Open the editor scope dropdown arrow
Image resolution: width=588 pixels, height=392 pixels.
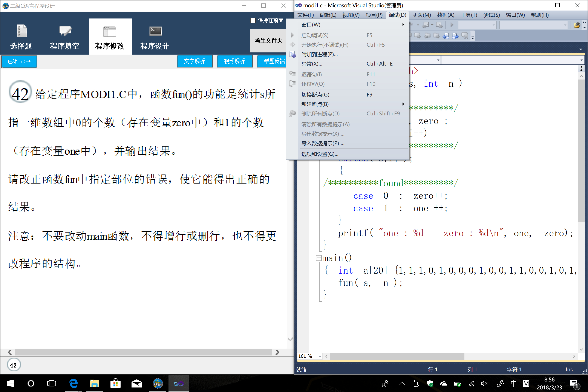pyautogui.click(x=438, y=60)
